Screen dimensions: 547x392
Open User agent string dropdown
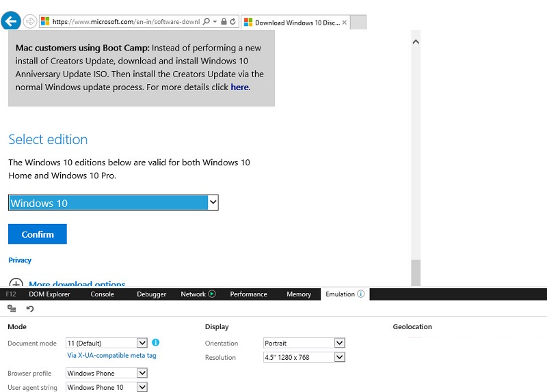click(x=107, y=387)
